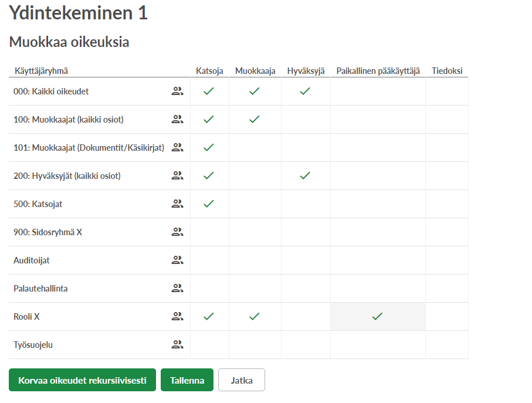Show members icon for 500: Katsojat
Image resolution: width=532 pixels, height=403 pixels.
pos(177,204)
